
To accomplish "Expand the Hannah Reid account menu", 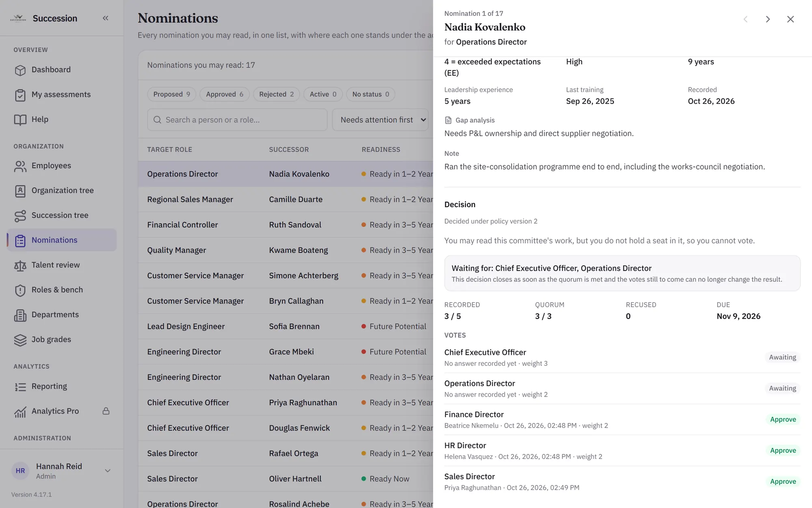I will [x=108, y=471].
